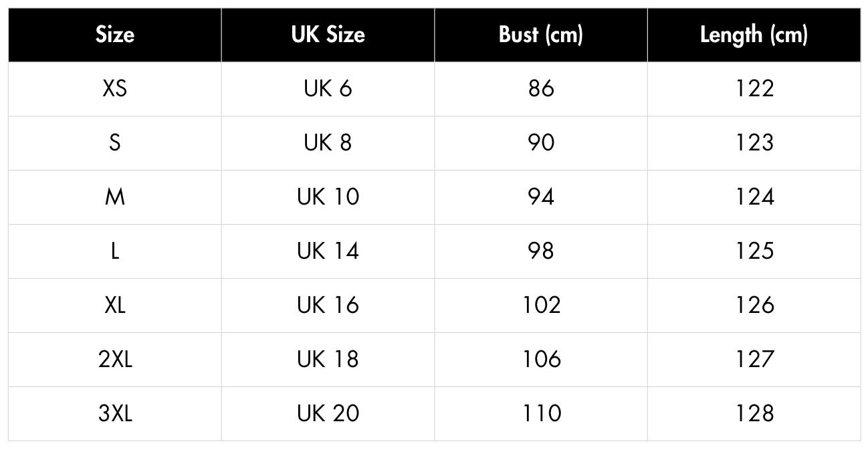Viewport: 868px width, 452px height.
Task: Click the bust value 110
Action: tap(541, 414)
